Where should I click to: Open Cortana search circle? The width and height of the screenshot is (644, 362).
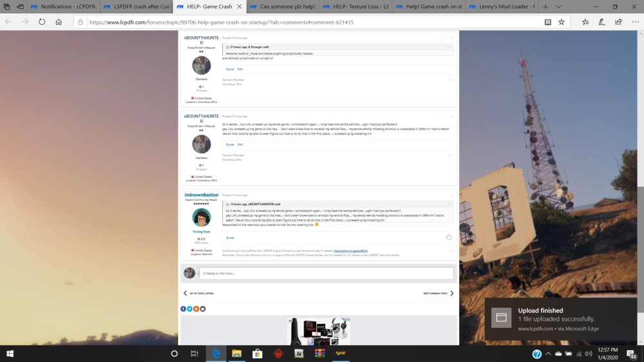[x=174, y=354]
